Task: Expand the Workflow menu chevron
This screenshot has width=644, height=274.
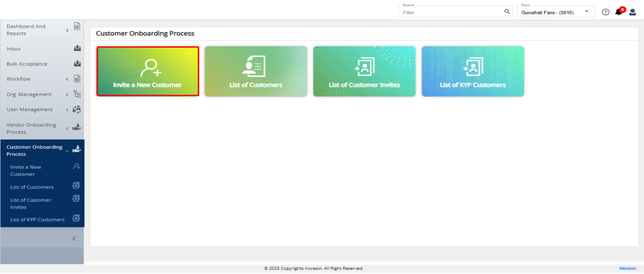Action: (x=67, y=79)
